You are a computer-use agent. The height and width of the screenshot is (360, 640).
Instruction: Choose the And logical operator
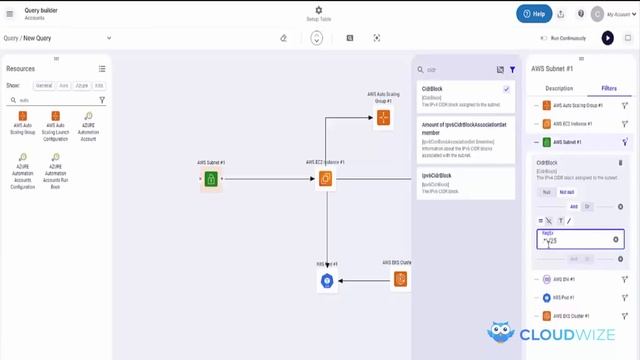tap(574, 207)
